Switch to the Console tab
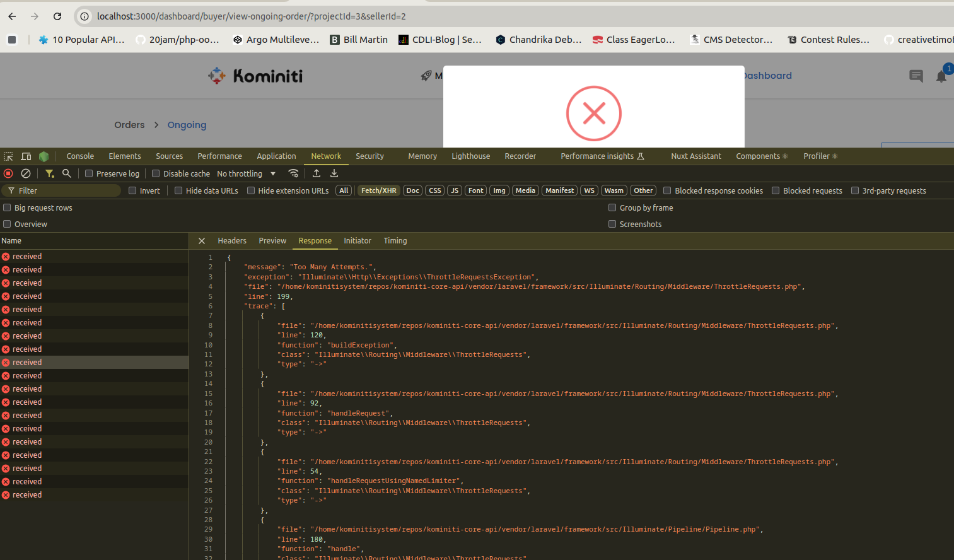954x560 pixels. (80, 156)
